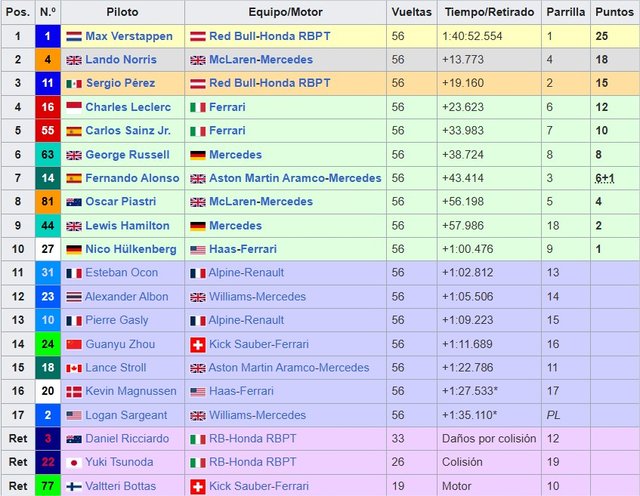The height and width of the screenshot is (496, 640).
Task: Follow the RB-Honda RBPT link in Tsunoda's row
Action: (253, 462)
